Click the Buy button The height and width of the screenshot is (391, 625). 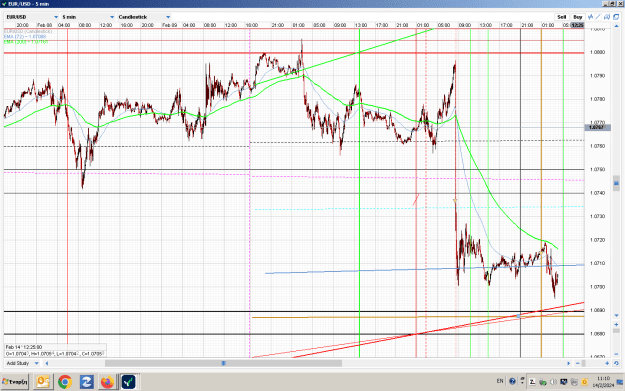click(x=578, y=17)
